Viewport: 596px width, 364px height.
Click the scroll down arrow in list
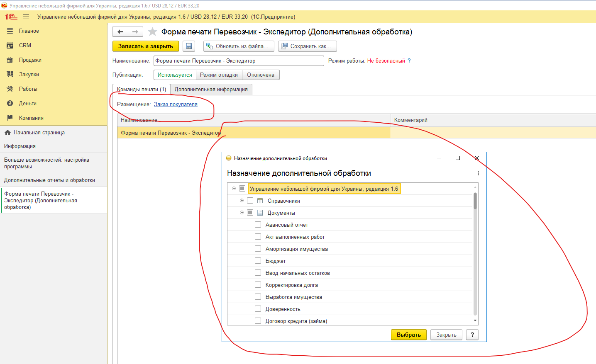click(x=475, y=320)
